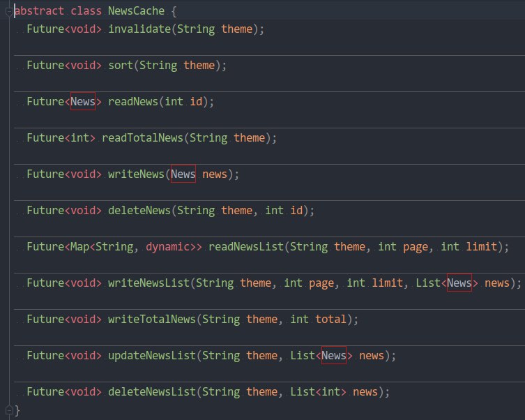Click the writeTotalNews method name
The image size is (525, 420).
[x=152, y=320]
